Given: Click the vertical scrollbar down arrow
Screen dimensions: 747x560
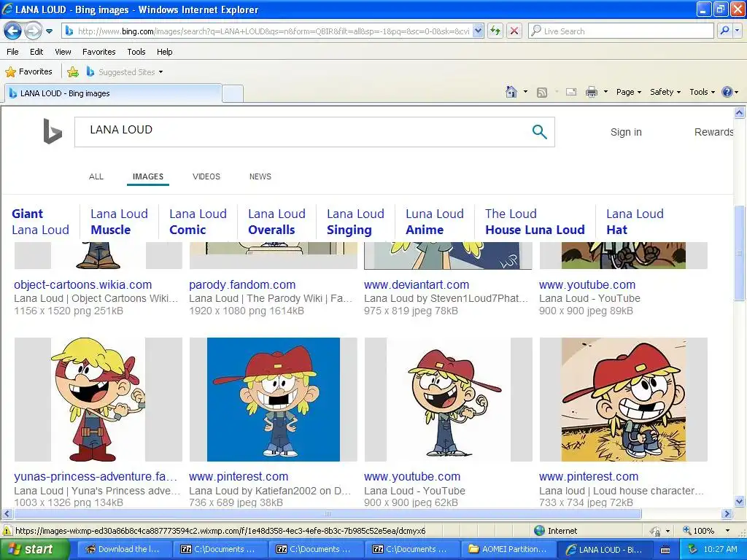Looking at the screenshot, I should pyautogui.click(x=740, y=502).
